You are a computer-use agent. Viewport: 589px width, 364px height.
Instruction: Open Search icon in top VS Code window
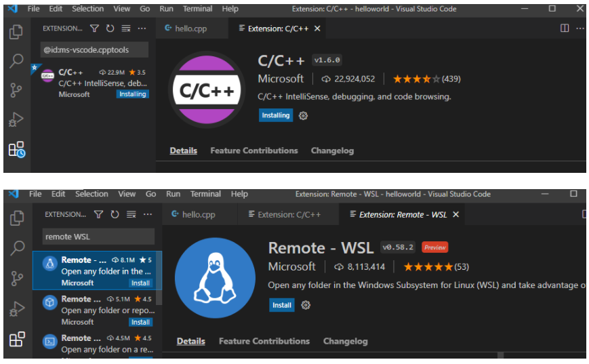[x=16, y=60]
